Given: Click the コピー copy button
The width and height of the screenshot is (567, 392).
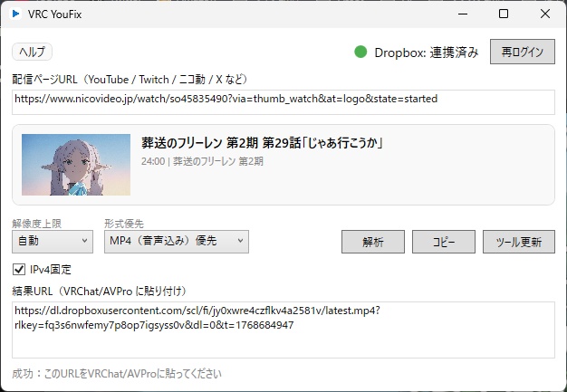Looking at the screenshot, I should click(x=444, y=242).
